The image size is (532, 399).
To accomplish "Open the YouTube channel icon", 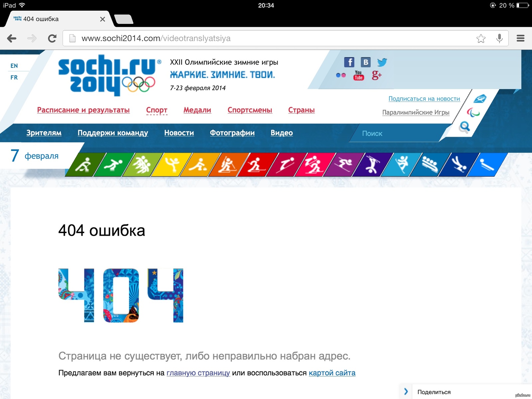I will [358, 75].
